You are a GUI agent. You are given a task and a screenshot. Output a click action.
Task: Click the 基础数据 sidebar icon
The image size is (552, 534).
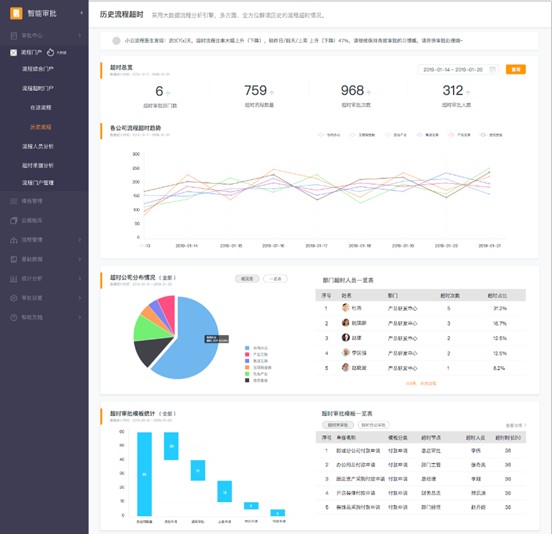14,259
